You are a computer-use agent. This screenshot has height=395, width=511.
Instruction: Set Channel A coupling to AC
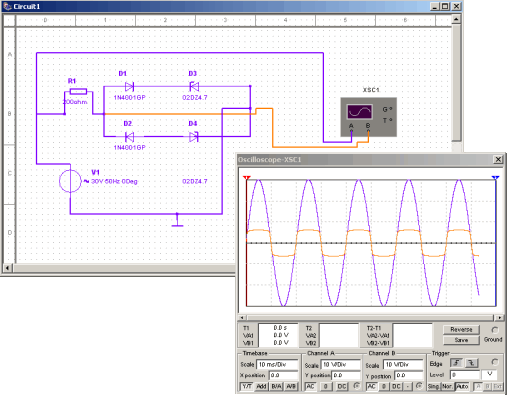tap(310, 386)
